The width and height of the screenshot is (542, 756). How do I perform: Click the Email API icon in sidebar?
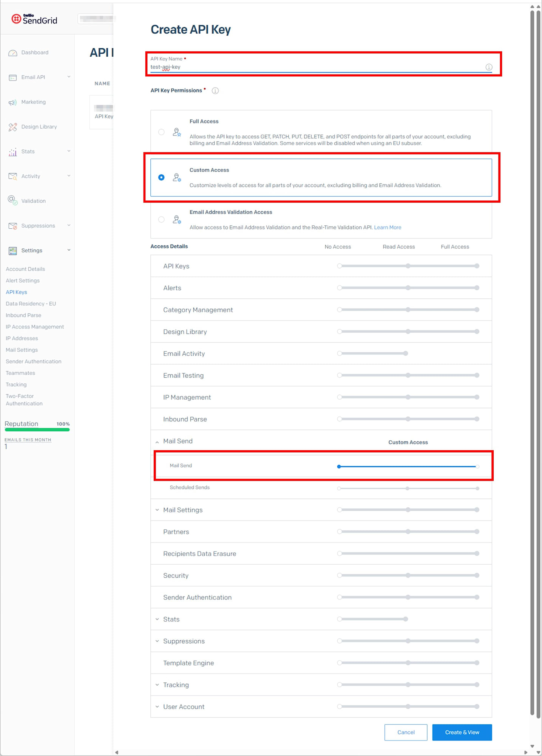tap(12, 77)
